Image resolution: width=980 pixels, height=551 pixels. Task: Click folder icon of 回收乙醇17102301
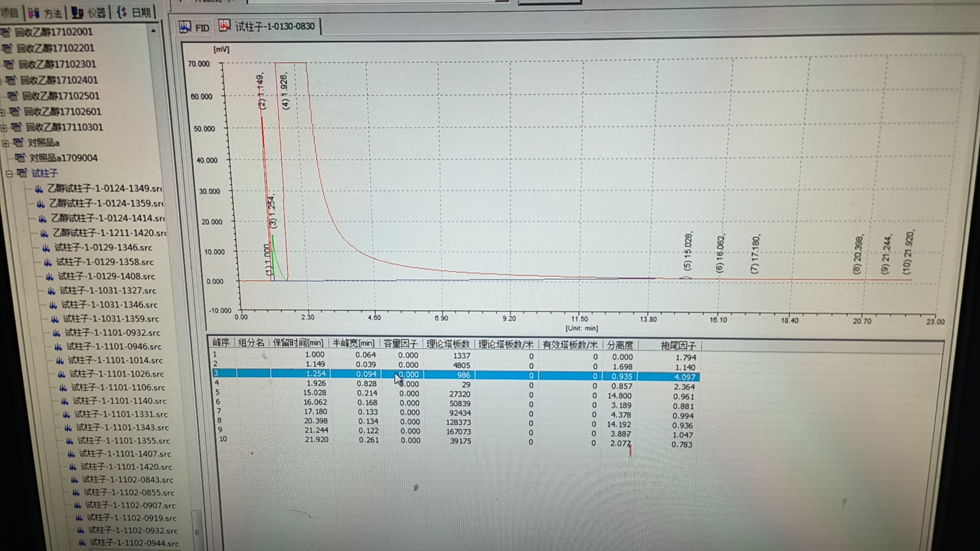pos(9,64)
